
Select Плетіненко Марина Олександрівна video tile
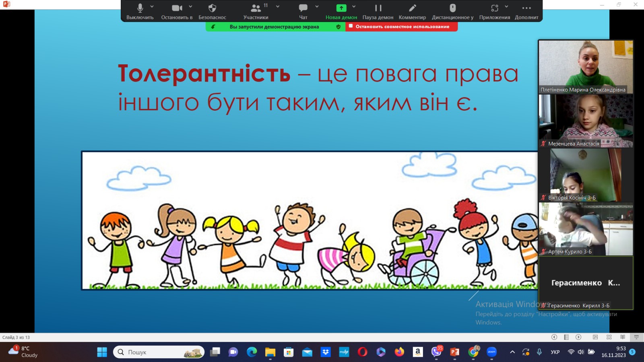click(586, 67)
